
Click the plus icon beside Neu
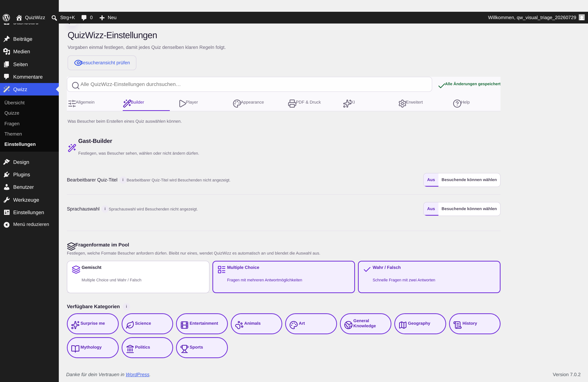coord(102,17)
